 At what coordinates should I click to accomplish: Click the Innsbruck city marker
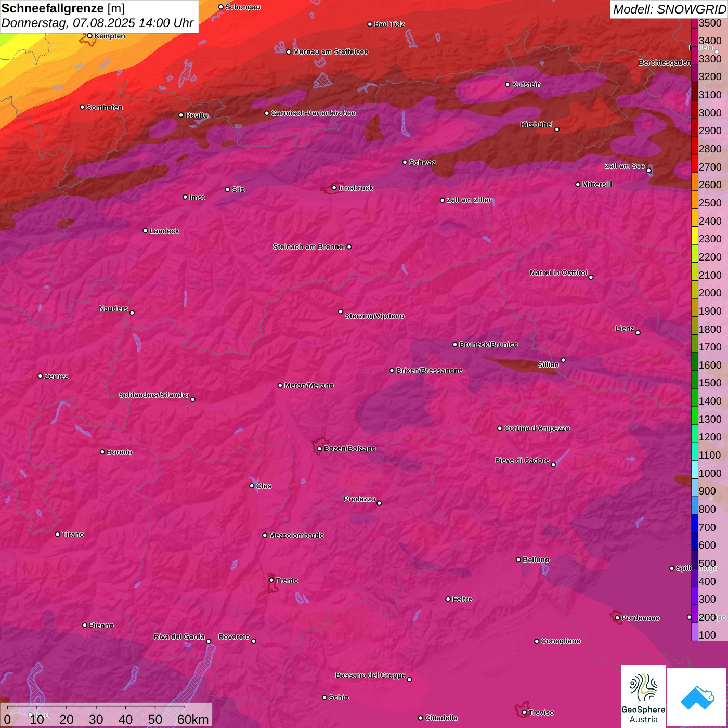pyautogui.click(x=334, y=188)
